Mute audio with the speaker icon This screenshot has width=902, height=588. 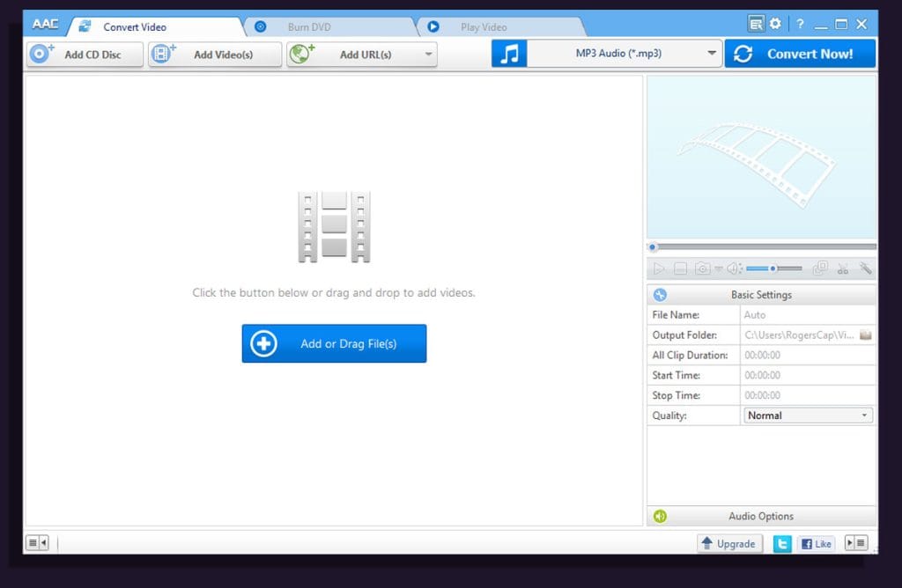pos(733,268)
